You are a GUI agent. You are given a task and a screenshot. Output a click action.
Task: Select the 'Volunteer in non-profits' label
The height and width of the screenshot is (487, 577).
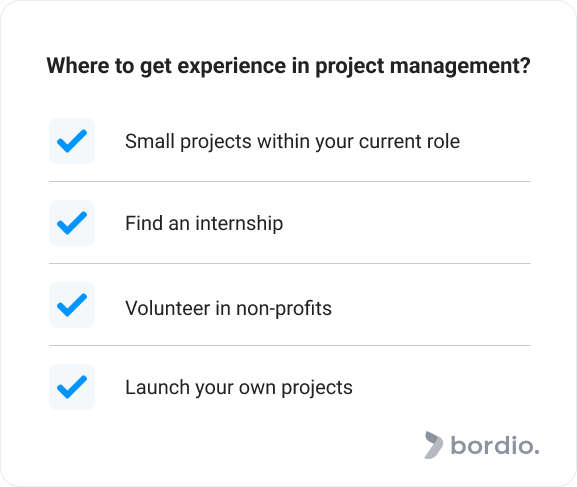point(229,308)
